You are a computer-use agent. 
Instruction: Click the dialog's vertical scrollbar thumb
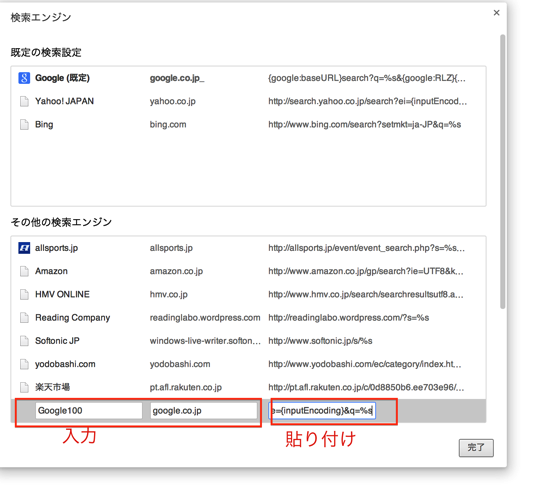point(503,172)
